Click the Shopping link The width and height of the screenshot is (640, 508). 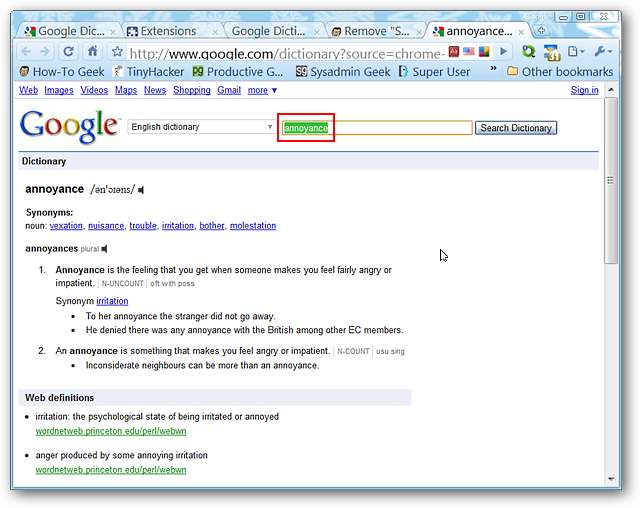click(192, 90)
